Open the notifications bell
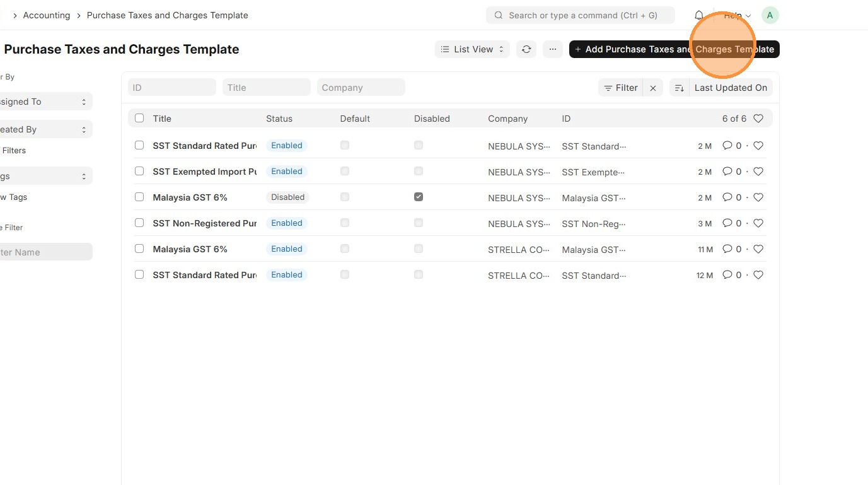 (x=698, y=15)
